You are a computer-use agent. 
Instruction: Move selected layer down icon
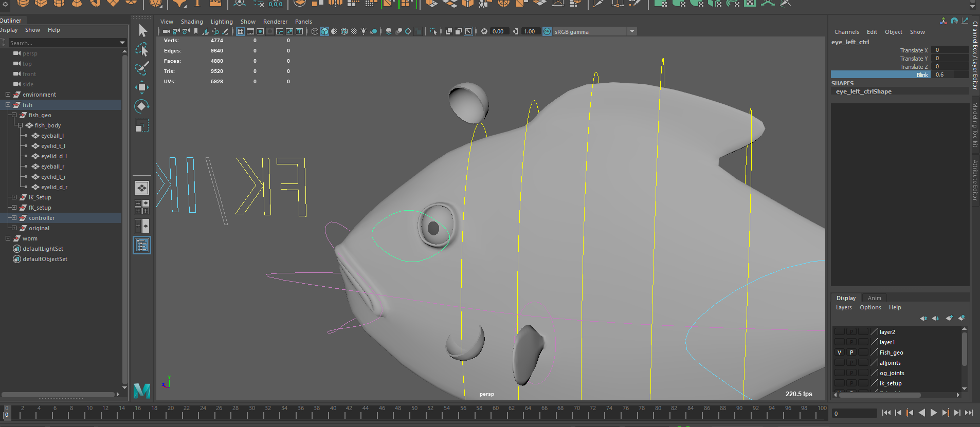[936, 318]
